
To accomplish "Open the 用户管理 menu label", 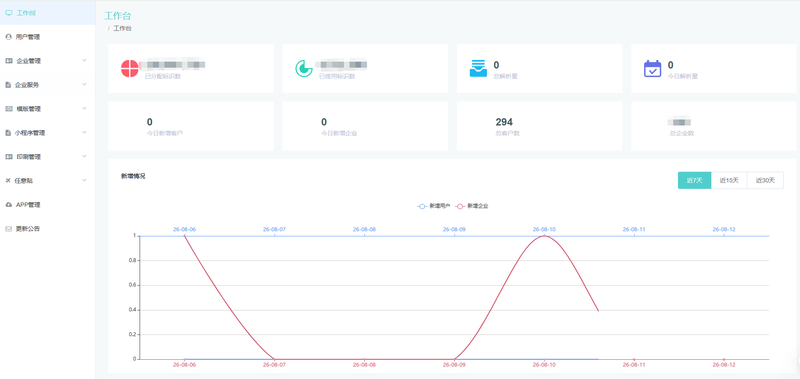I will (28, 37).
